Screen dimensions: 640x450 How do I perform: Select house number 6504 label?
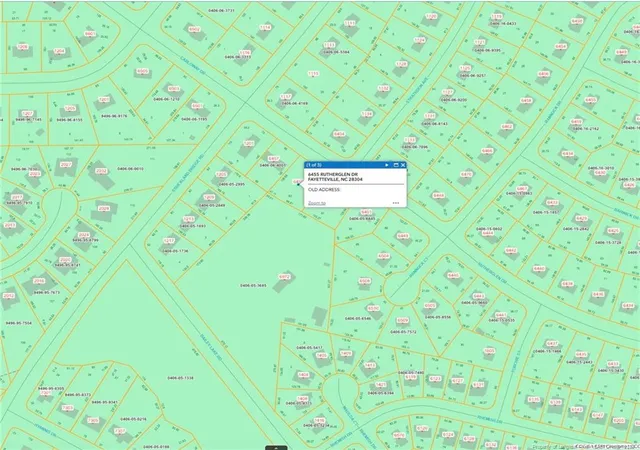click(383, 256)
